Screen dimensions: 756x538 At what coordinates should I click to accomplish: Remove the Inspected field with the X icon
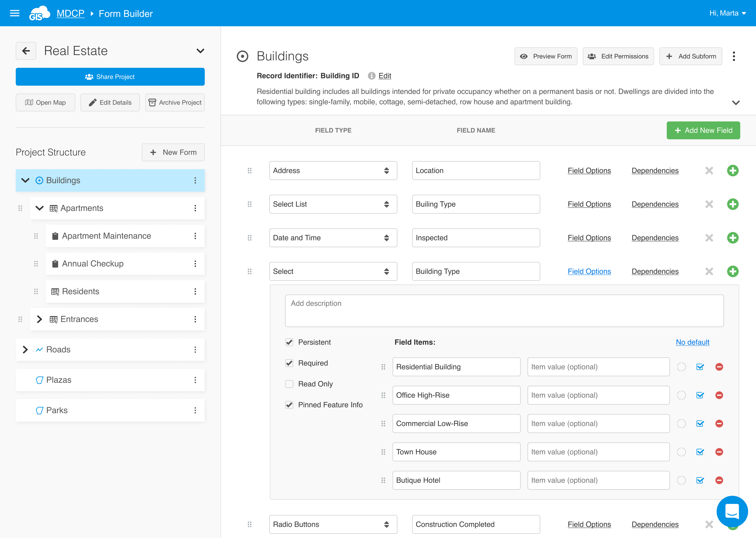pyautogui.click(x=709, y=238)
